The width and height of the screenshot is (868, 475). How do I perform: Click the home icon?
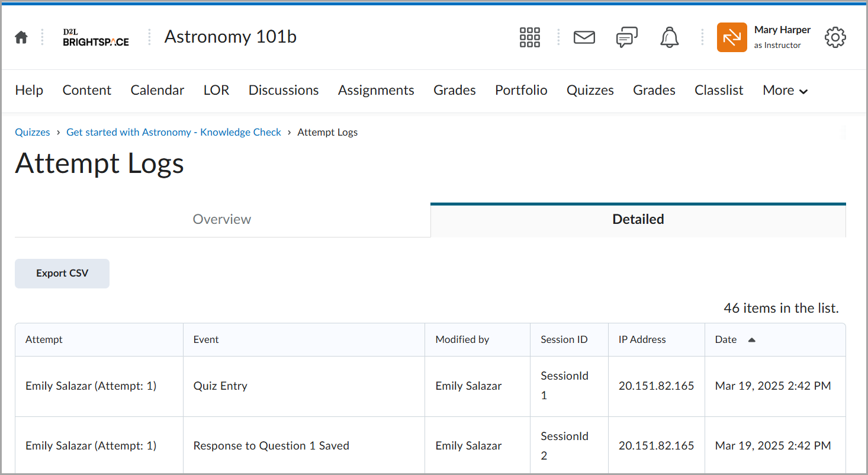(21, 37)
